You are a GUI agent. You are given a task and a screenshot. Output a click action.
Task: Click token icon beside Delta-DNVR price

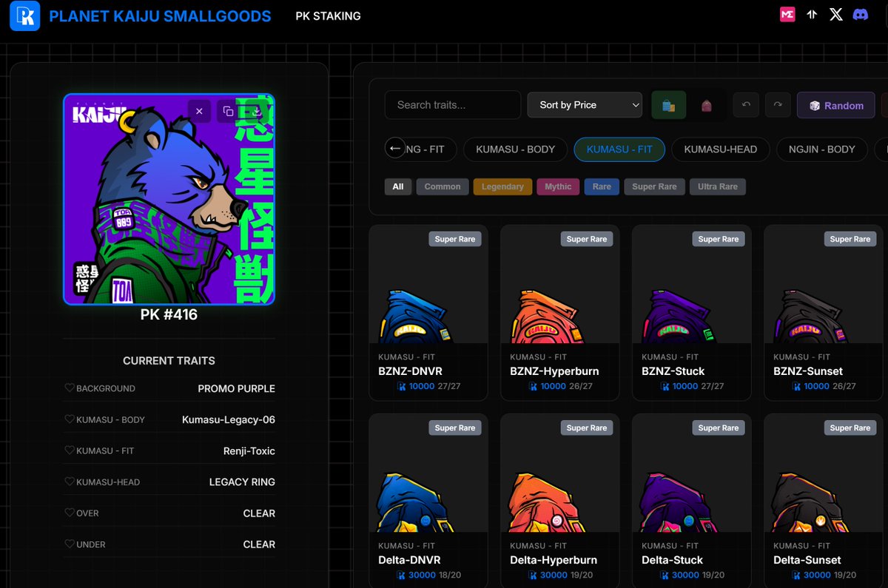coord(402,575)
